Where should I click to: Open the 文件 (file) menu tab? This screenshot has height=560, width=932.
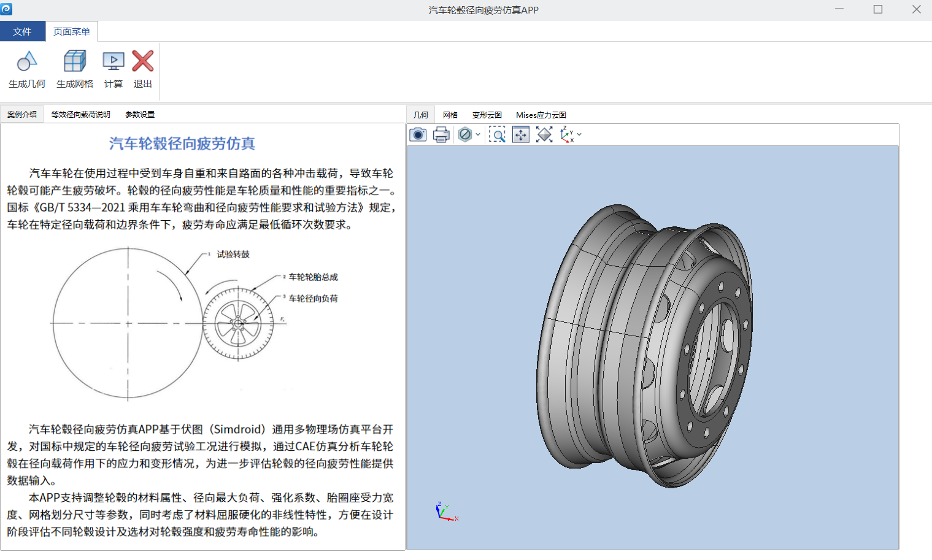[23, 31]
